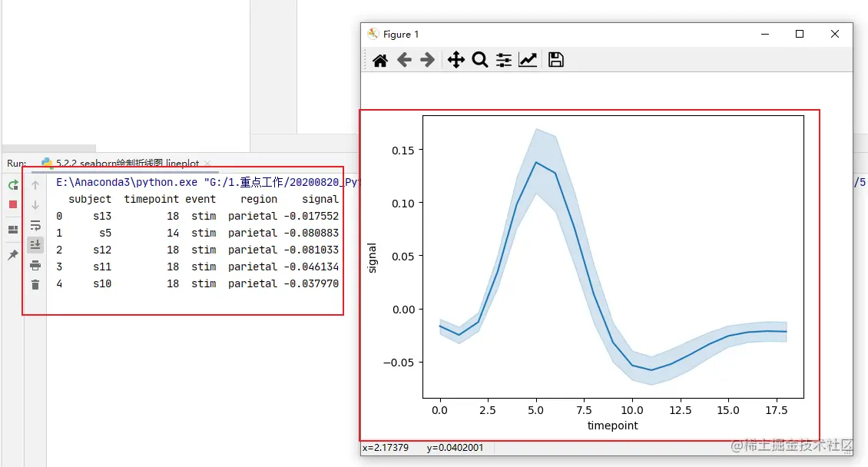Click subject s11 in row 3

click(x=102, y=267)
